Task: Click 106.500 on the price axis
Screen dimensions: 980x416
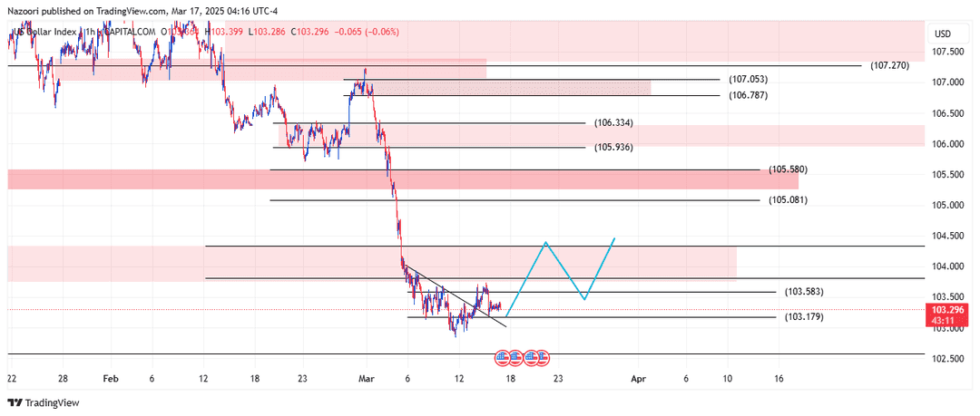Action: [x=949, y=113]
